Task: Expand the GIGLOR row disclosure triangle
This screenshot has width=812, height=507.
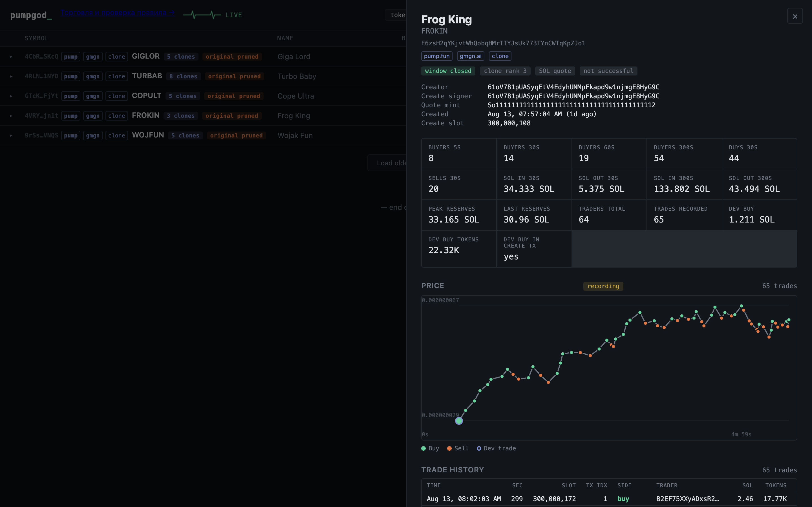Action: click(11, 57)
